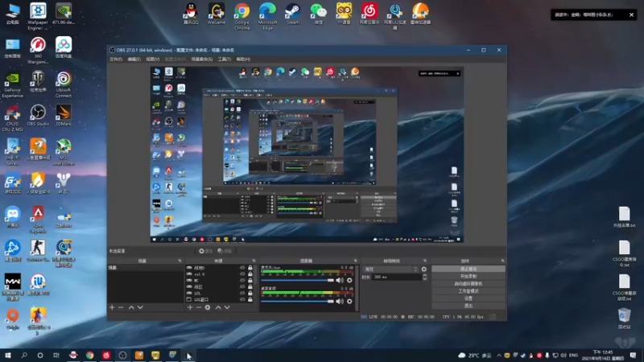The height and width of the screenshot is (362, 644).
Task: Toggle visibility of MC source
Action: (242, 280)
